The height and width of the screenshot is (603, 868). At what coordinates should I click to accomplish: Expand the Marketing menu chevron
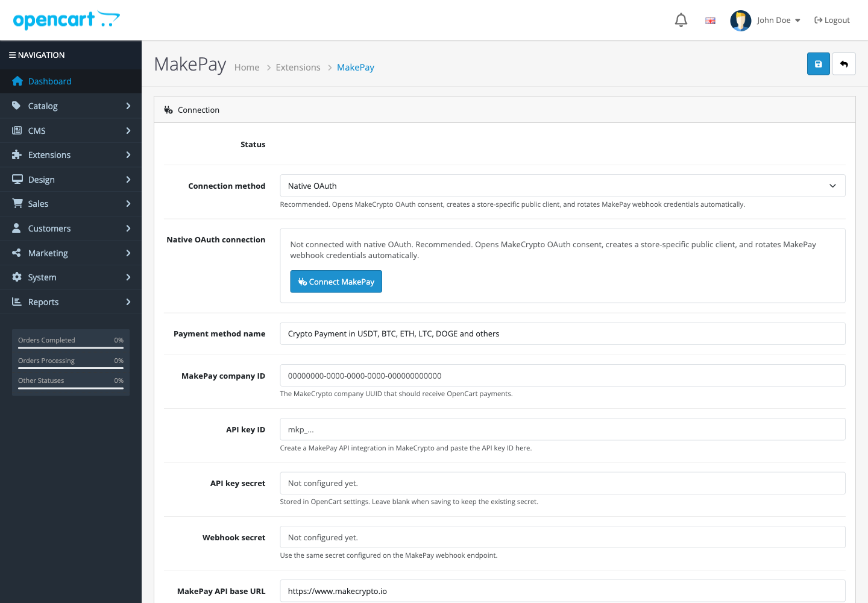pyautogui.click(x=128, y=253)
